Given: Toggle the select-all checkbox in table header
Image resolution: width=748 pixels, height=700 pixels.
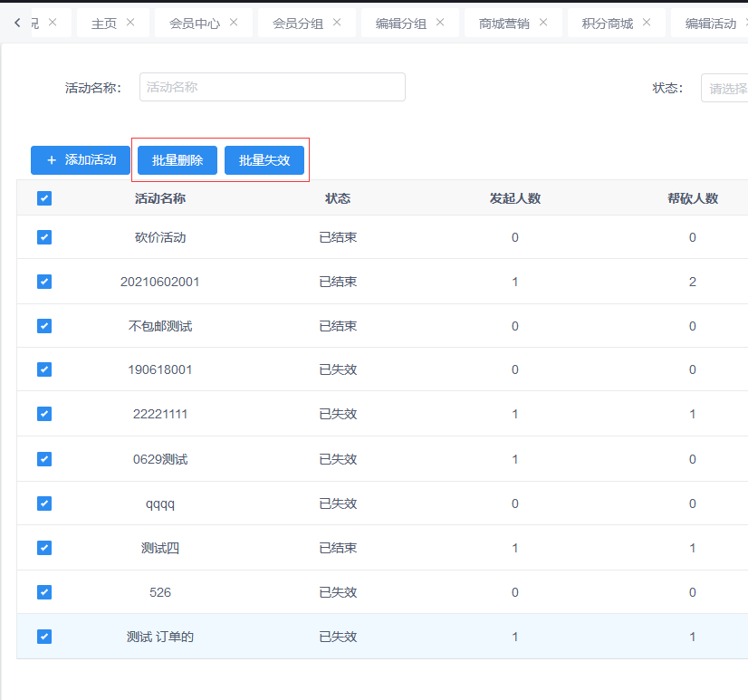Looking at the screenshot, I should tap(44, 198).
